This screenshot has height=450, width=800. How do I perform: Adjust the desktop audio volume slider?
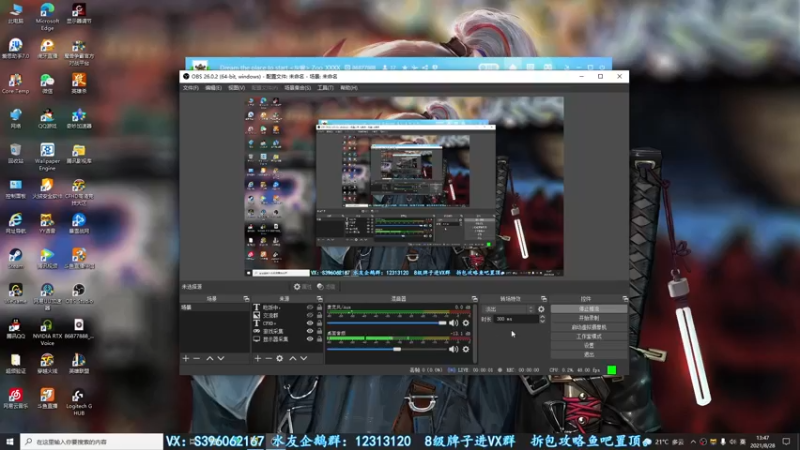pos(387,349)
